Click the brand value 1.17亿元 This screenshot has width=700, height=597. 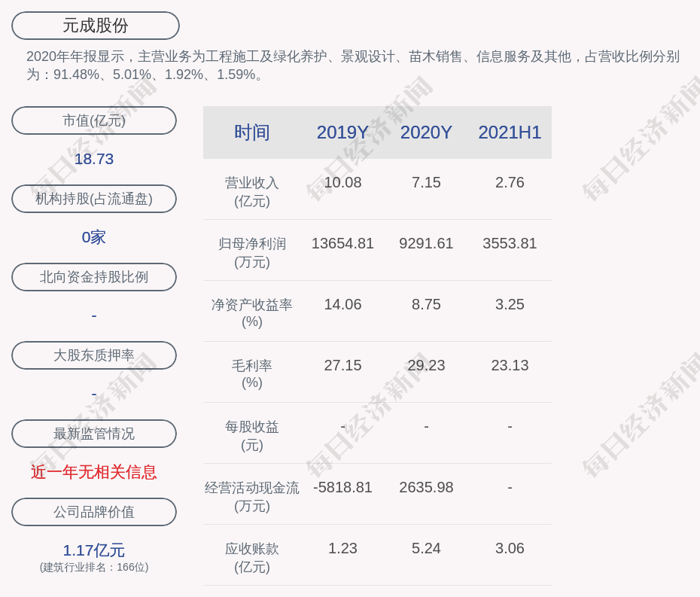click(94, 550)
